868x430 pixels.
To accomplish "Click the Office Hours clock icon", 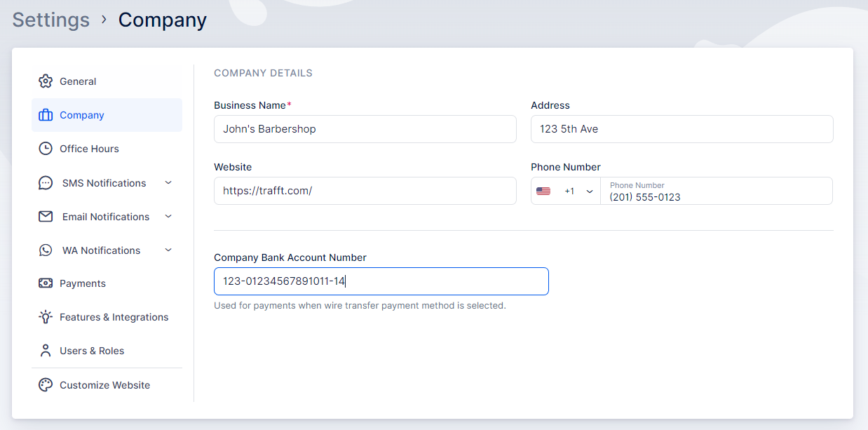I will (x=46, y=149).
